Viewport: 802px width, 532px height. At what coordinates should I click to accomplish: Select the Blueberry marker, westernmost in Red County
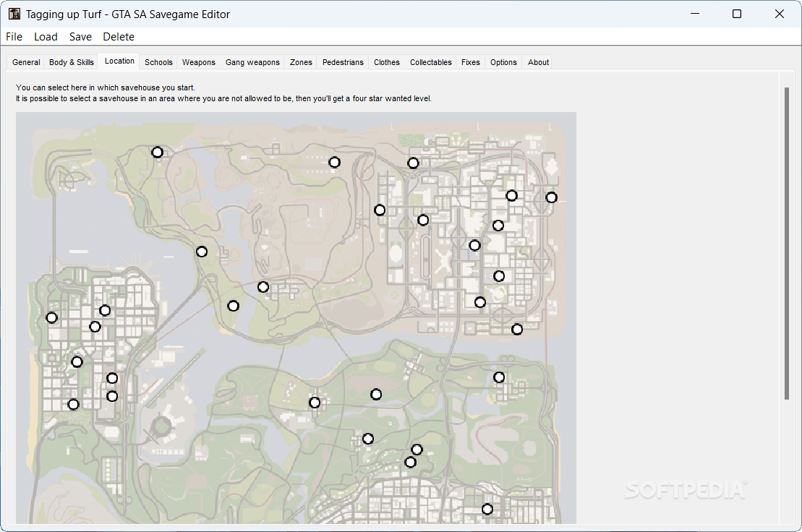click(315, 403)
